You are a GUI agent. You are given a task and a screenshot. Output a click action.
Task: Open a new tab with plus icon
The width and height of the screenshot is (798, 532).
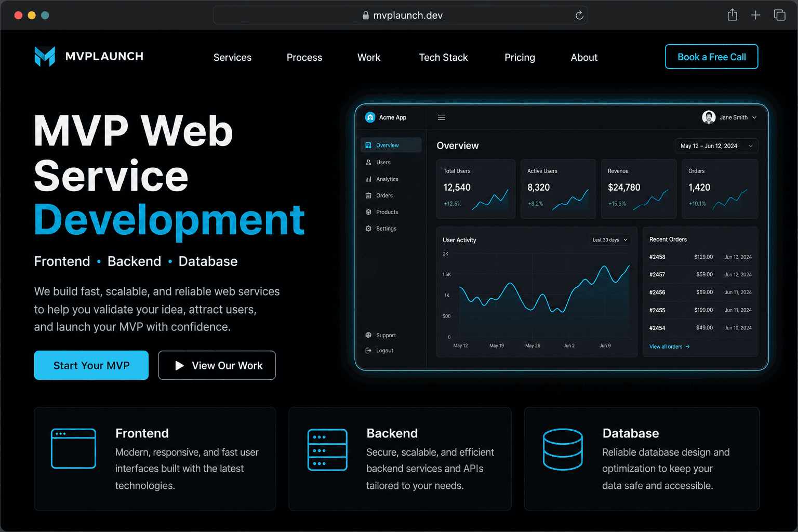click(x=756, y=15)
